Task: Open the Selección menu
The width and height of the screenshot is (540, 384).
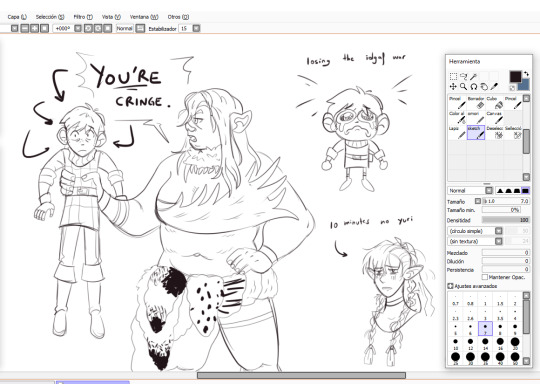Action: click(x=50, y=17)
